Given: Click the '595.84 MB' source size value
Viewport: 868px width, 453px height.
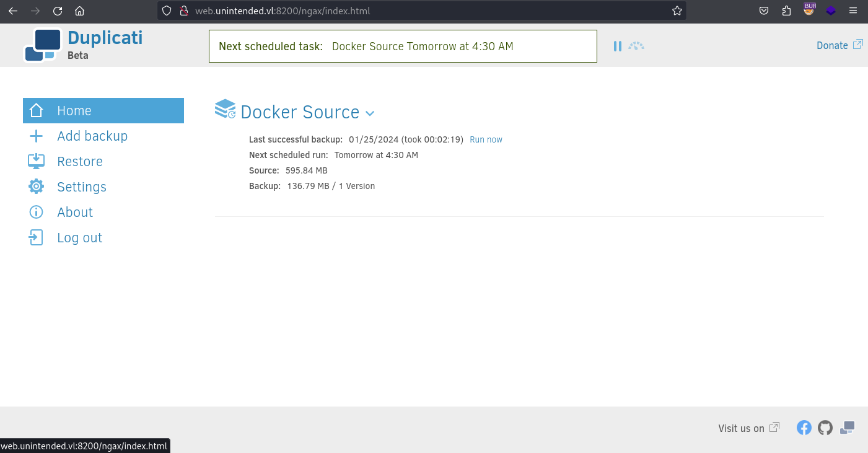Looking at the screenshot, I should 307,170.
